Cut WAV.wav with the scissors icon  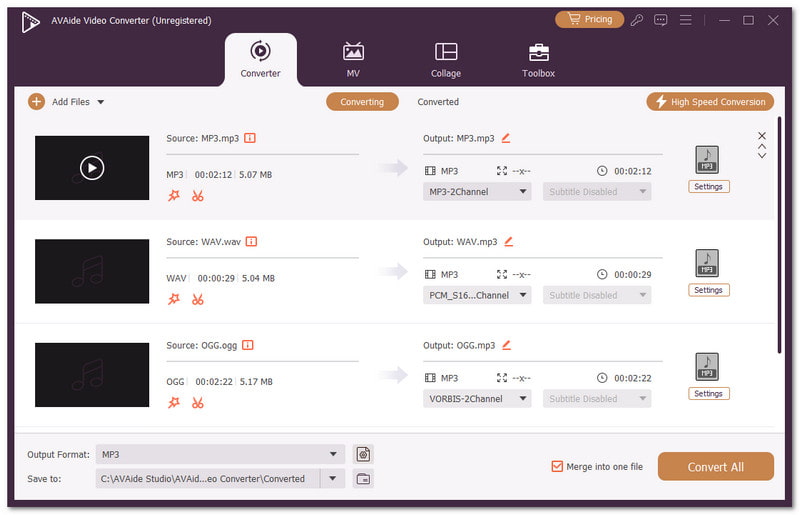[197, 299]
